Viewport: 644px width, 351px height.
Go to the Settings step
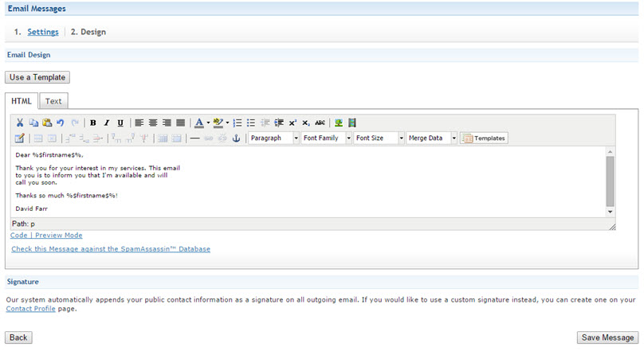[42, 32]
